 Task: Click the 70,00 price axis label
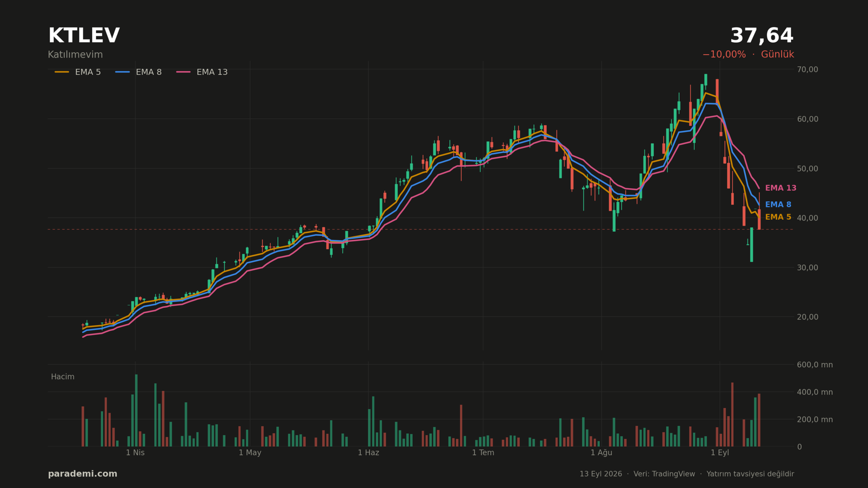(807, 69)
